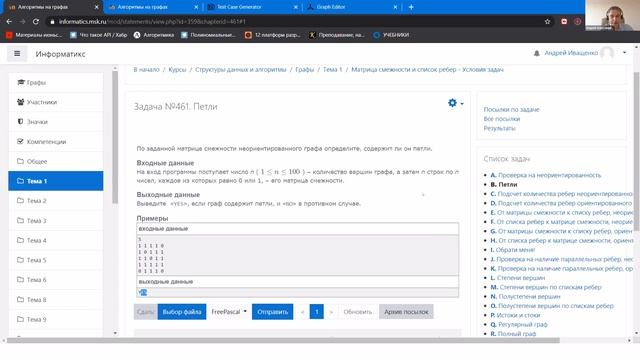
Task: Click the Информатикс site title
Action: pos(60,54)
